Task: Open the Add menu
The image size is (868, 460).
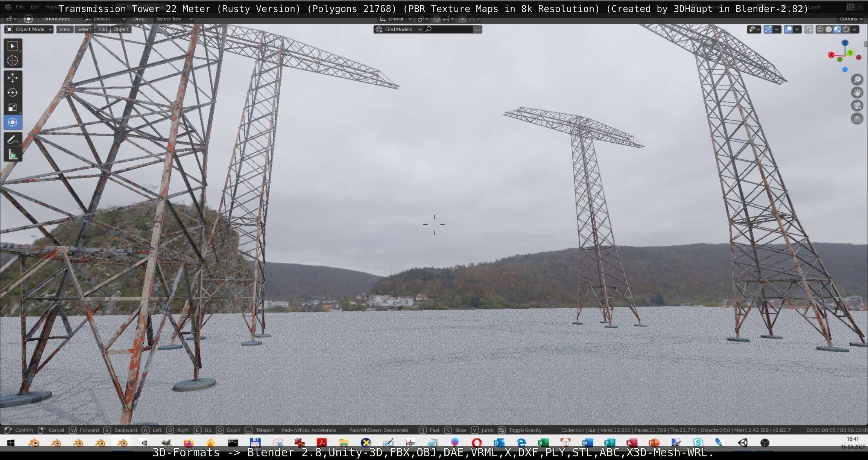Action: (102, 29)
